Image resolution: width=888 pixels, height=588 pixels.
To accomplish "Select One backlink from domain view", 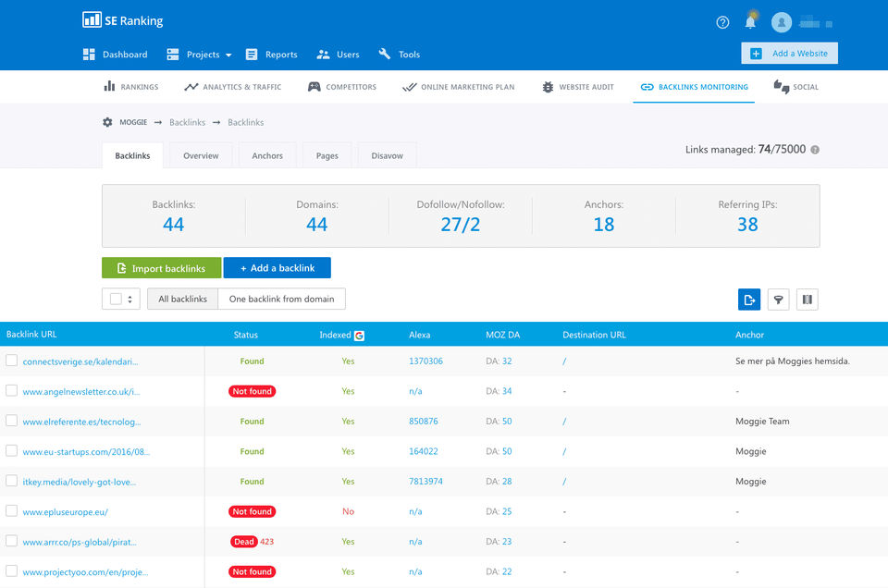I will point(281,299).
